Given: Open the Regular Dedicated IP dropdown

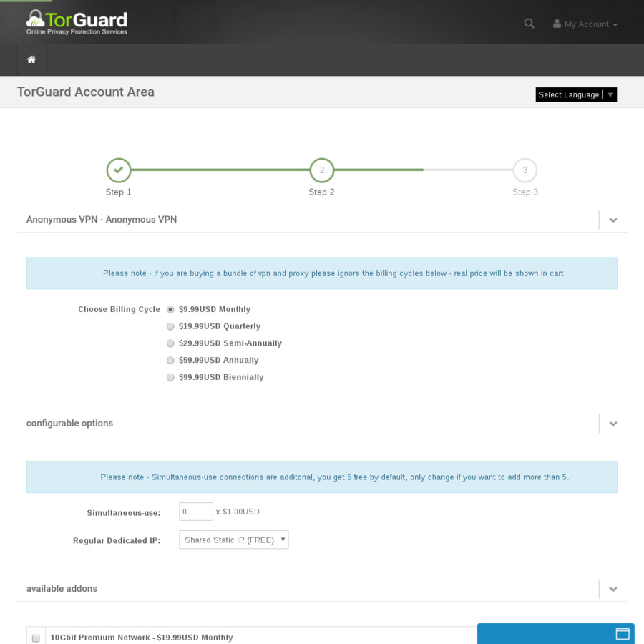Looking at the screenshot, I should [x=234, y=540].
